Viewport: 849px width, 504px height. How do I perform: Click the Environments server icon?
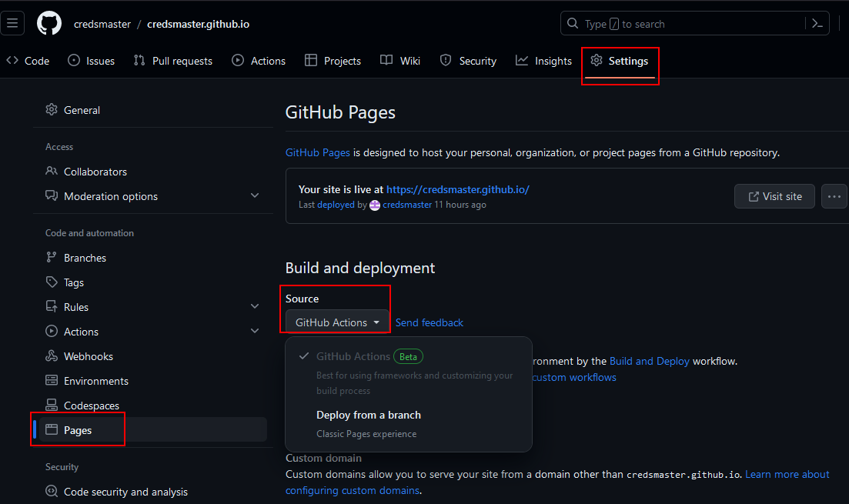coord(52,381)
